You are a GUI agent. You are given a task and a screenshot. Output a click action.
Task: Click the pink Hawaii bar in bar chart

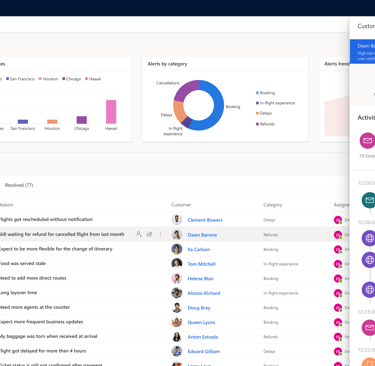111,112
